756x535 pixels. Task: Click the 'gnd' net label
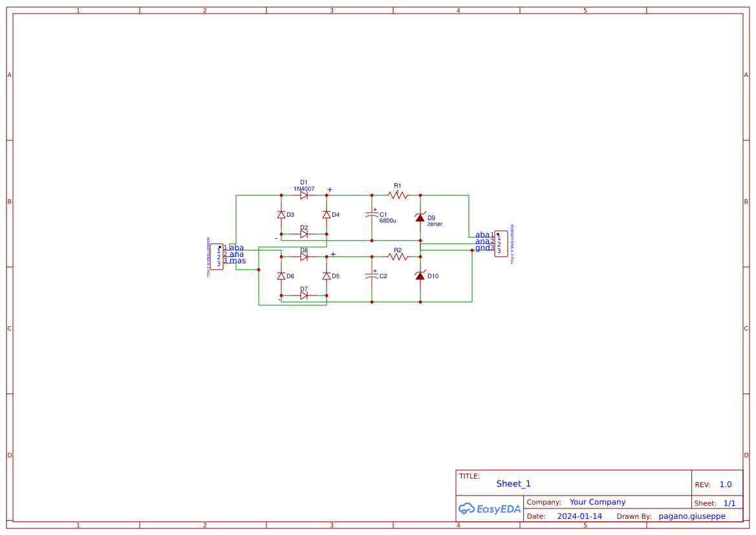[482, 248]
